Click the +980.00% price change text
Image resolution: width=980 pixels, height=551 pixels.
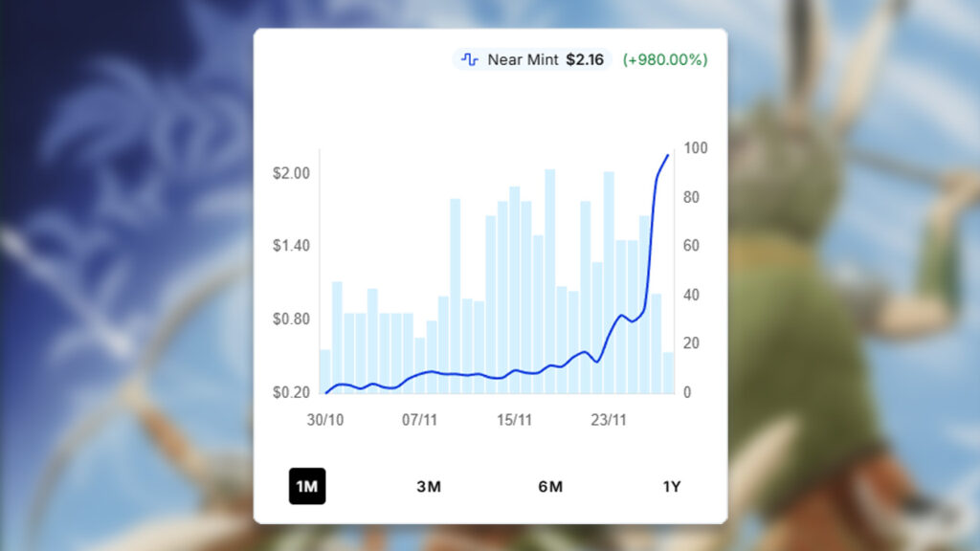coord(665,59)
